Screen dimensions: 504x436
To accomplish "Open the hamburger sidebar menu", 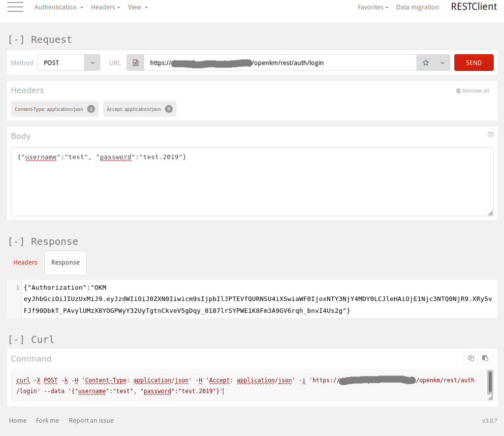I will 15,7.
